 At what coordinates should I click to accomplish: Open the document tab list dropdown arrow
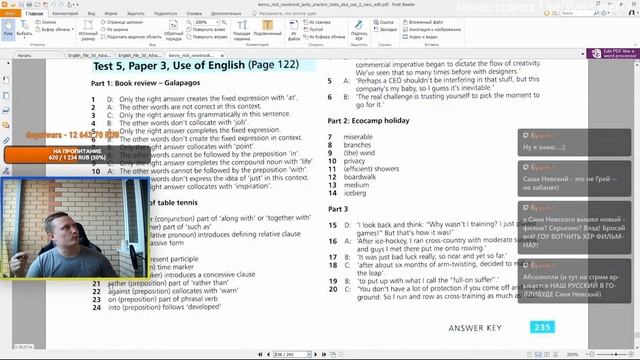point(582,54)
